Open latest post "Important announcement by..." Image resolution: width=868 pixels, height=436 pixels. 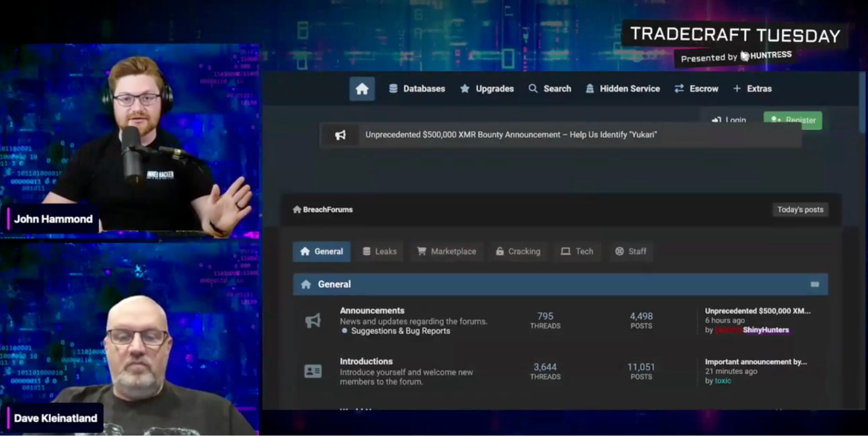pos(756,362)
